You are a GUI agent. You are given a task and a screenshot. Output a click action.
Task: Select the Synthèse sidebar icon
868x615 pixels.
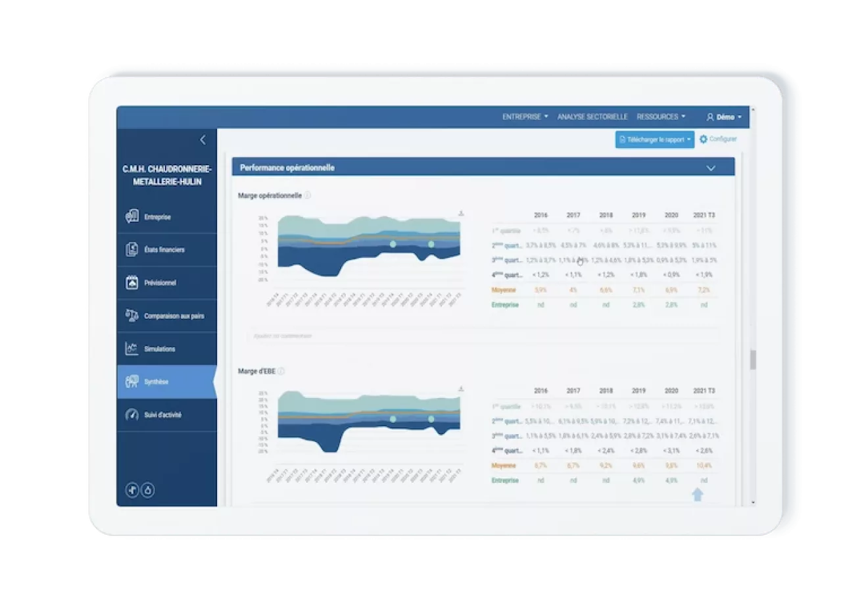coord(132,381)
